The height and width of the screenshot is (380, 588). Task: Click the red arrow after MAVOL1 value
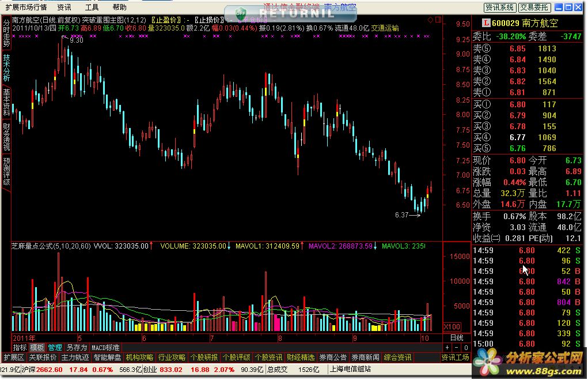click(302, 246)
